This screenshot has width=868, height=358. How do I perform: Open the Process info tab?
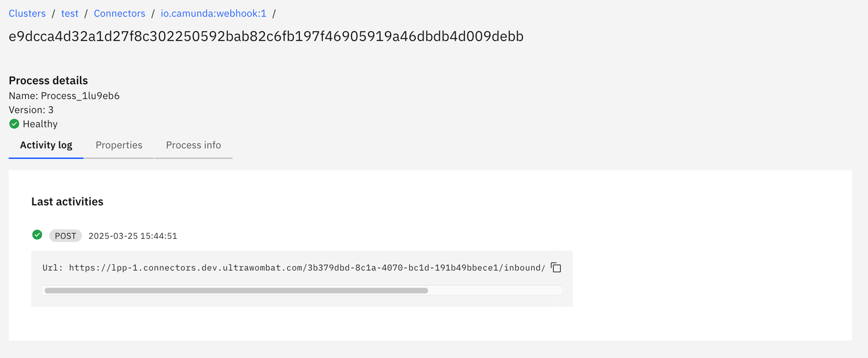193,145
